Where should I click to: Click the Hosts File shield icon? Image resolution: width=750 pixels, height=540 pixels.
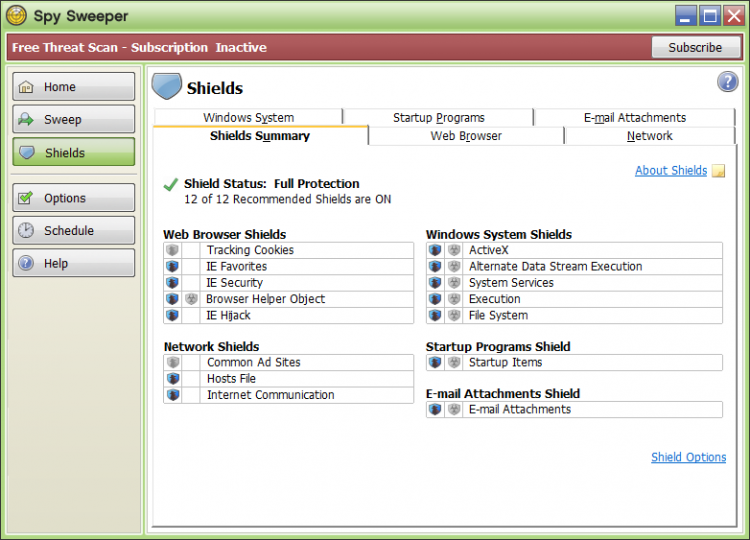[173, 378]
